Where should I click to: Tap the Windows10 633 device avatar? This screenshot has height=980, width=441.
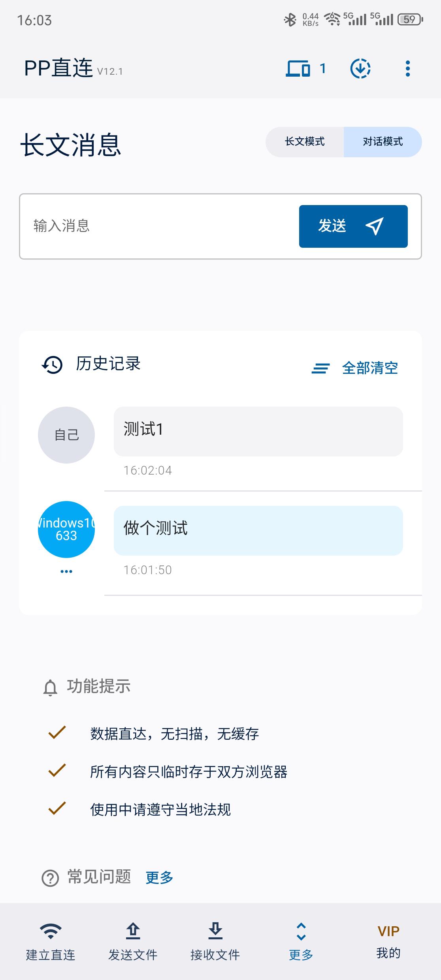click(x=66, y=530)
